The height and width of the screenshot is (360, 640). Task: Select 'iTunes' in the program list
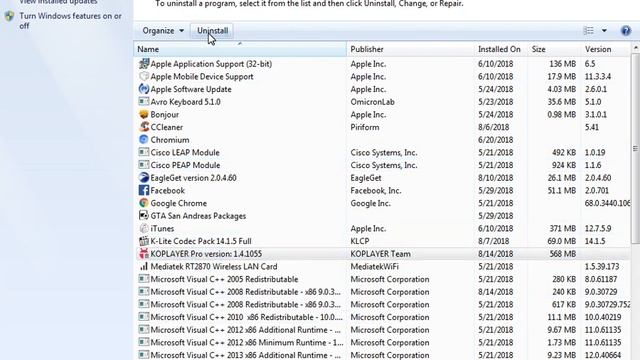tap(162, 228)
